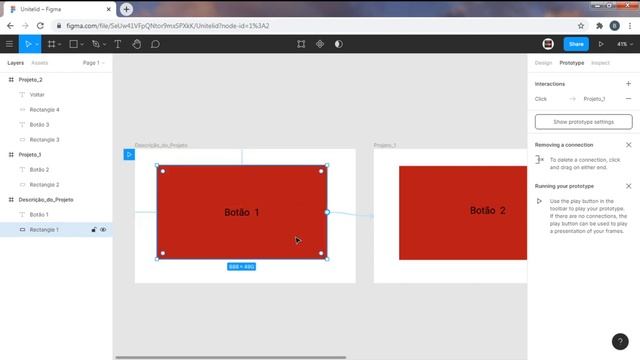Select the Botão 2 text layer
The width and height of the screenshot is (640, 360).
tap(56, 169)
